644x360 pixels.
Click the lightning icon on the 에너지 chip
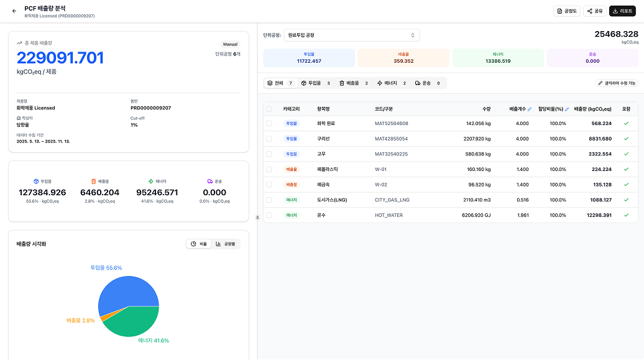coord(380,83)
